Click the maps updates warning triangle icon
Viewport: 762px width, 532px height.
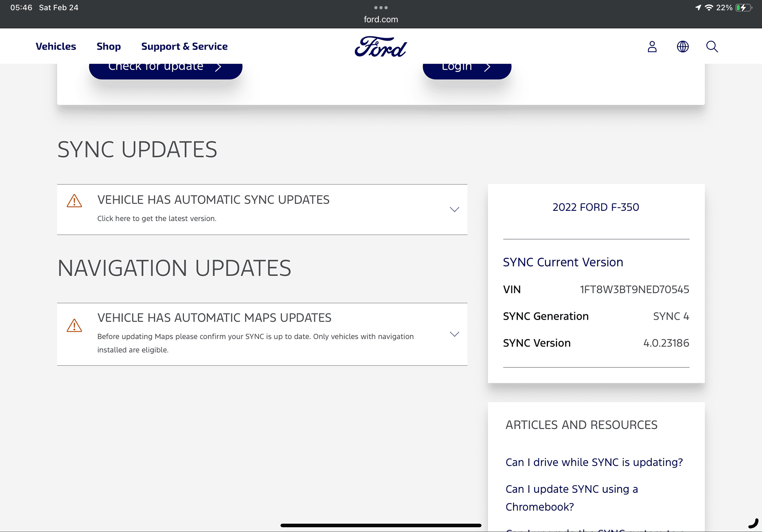pyautogui.click(x=74, y=326)
